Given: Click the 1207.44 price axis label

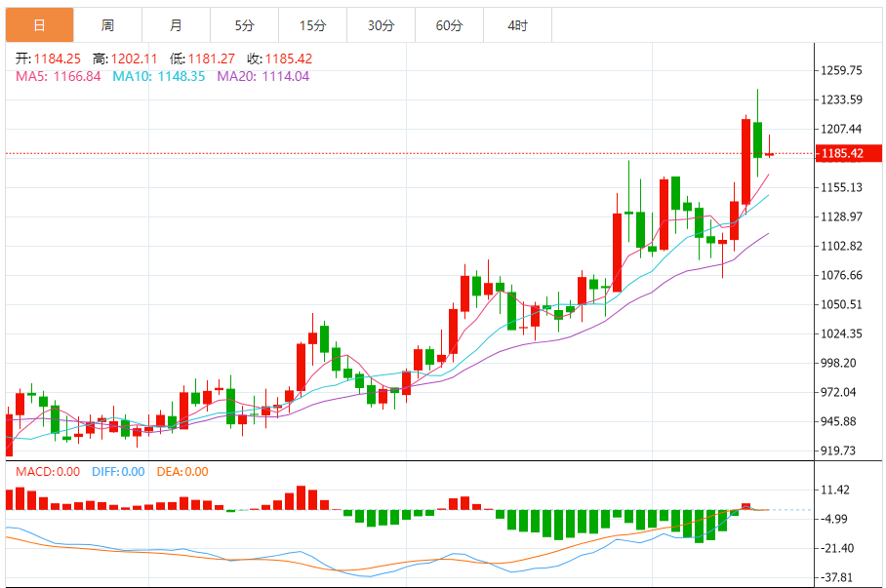Looking at the screenshot, I should [x=841, y=130].
